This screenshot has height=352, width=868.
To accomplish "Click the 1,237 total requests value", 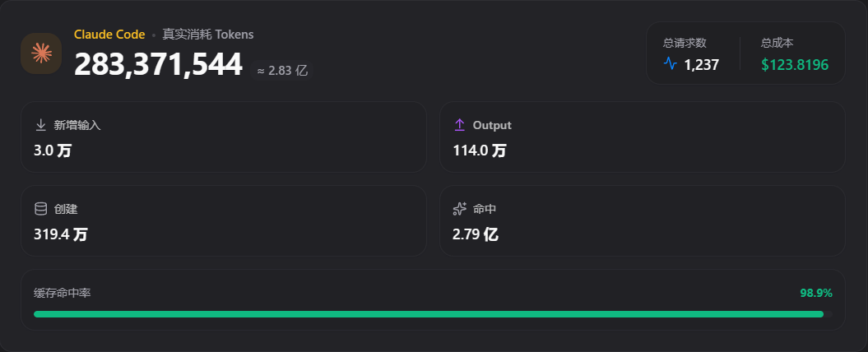I will click(701, 65).
